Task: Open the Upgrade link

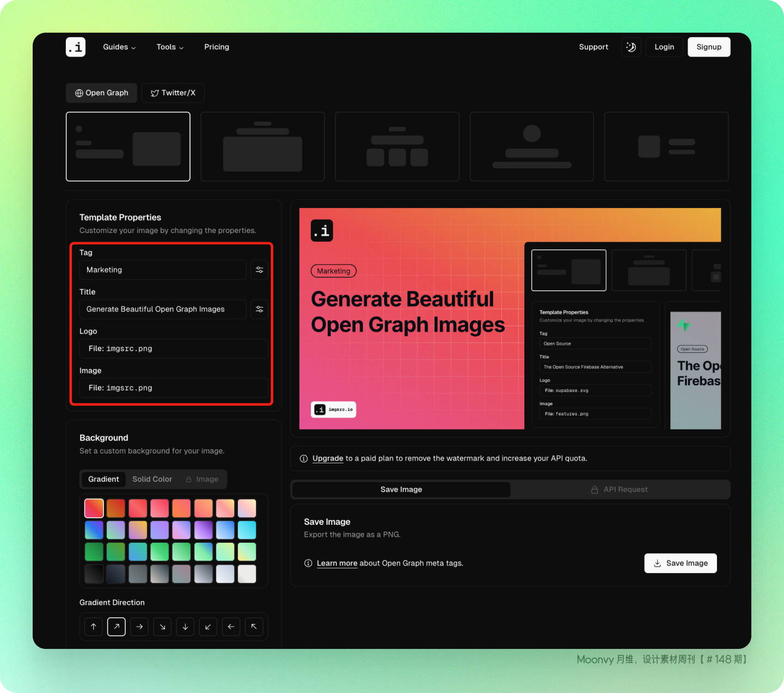Action: pyautogui.click(x=328, y=458)
